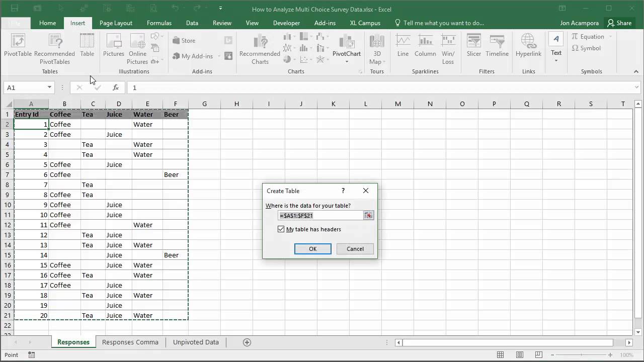The height and width of the screenshot is (362, 644).
Task: Add a new sheet with plus button
Action: [247, 342]
